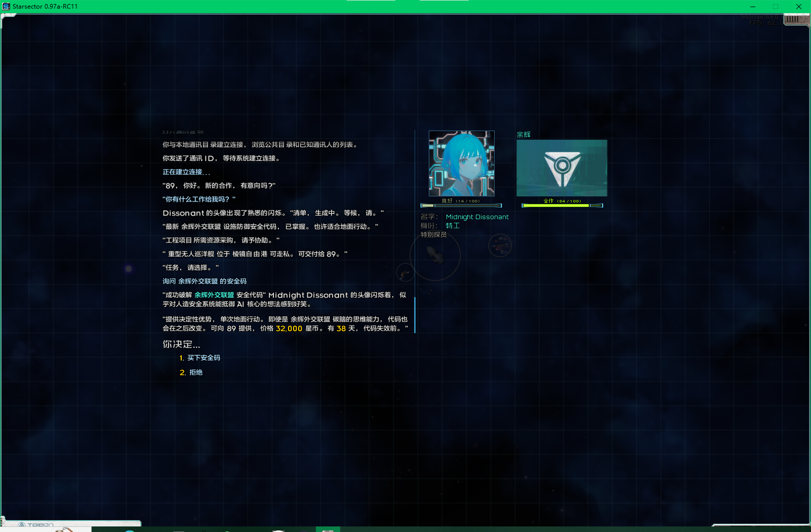The height and width of the screenshot is (532, 811).
Task: Click the small fleet circle below the faction emblem
Action: coord(500,246)
